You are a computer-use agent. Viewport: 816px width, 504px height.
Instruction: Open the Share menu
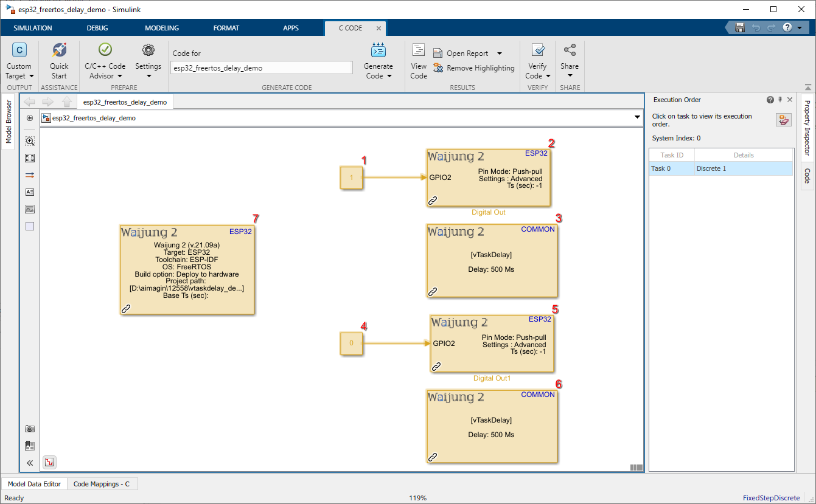coord(570,61)
